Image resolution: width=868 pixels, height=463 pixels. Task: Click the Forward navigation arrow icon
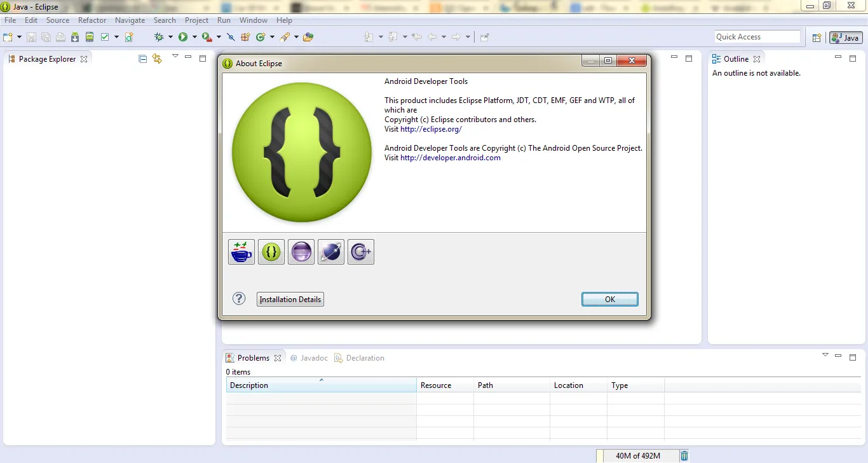(456, 37)
